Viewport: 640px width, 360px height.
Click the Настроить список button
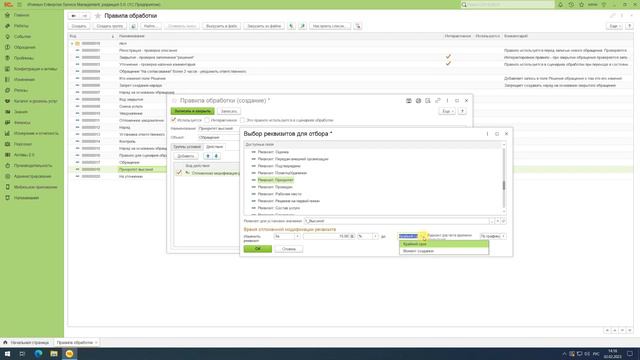point(329,26)
